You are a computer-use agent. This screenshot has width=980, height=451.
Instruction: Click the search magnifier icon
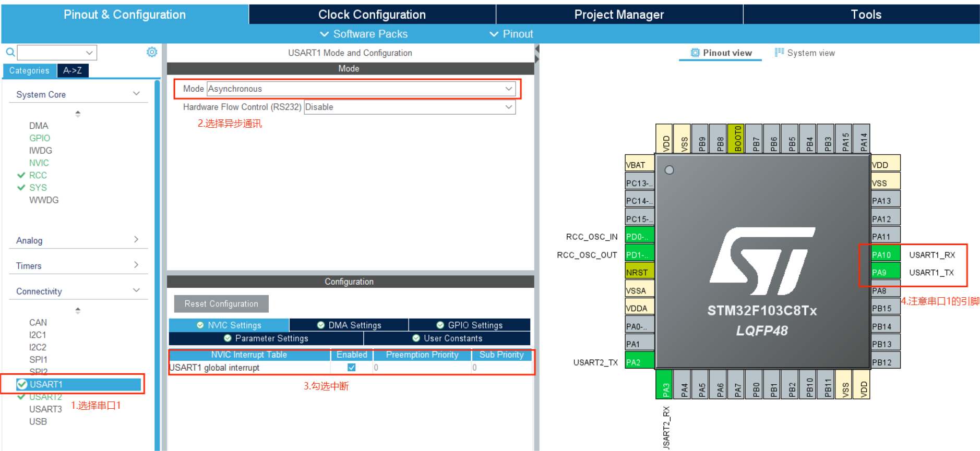point(10,52)
